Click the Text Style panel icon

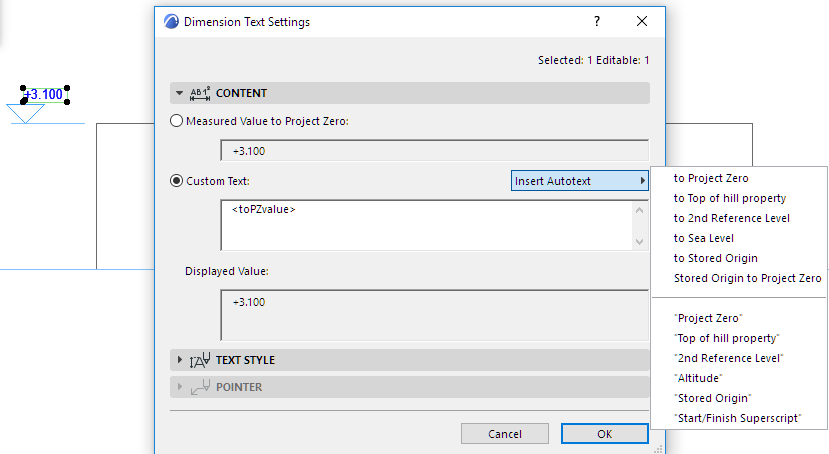tap(198, 360)
